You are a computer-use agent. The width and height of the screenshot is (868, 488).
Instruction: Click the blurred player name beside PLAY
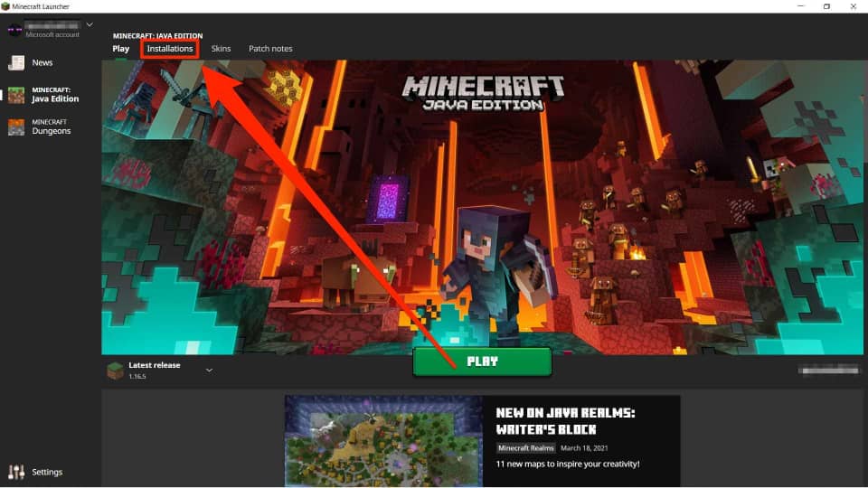[x=829, y=371]
